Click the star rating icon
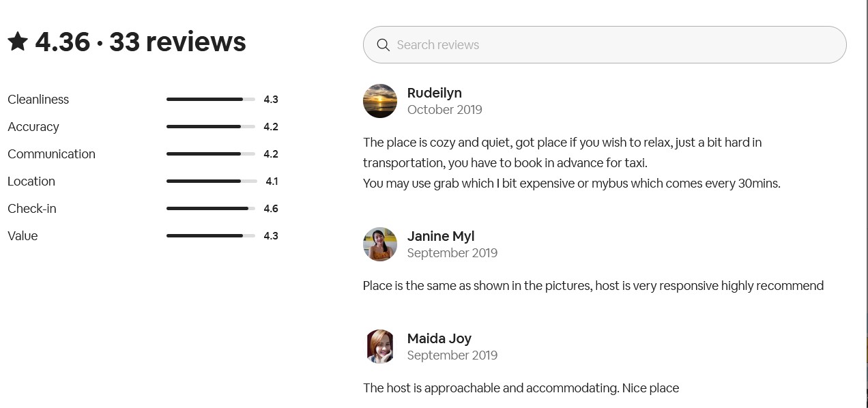This screenshot has width=868, height=408. (x=18, y=42)
